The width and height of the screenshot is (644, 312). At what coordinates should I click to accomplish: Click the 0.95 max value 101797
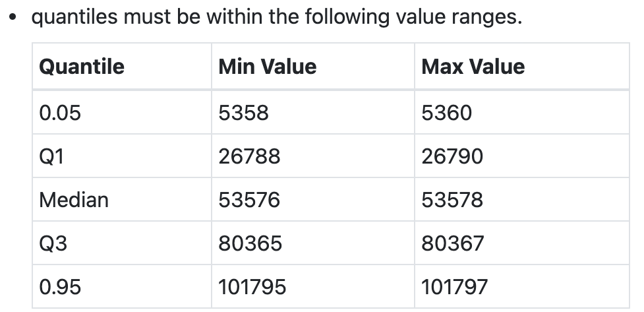point(455,287)
